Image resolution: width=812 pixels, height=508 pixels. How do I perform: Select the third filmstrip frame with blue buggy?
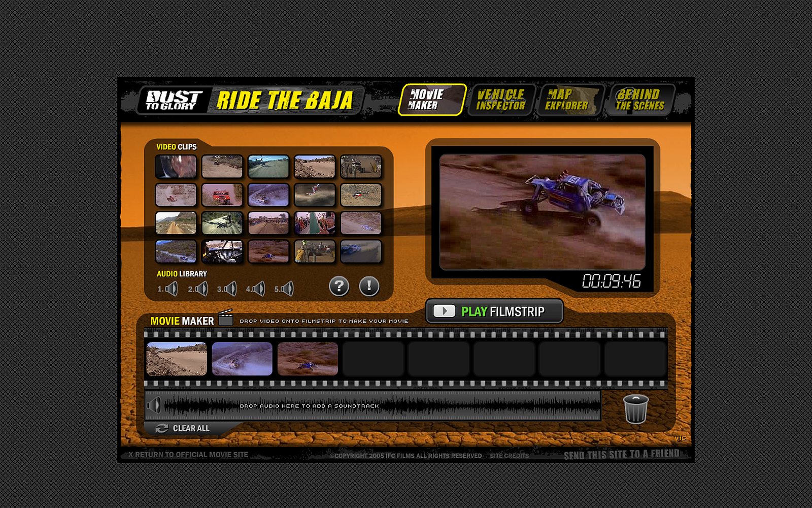(308, 359)
